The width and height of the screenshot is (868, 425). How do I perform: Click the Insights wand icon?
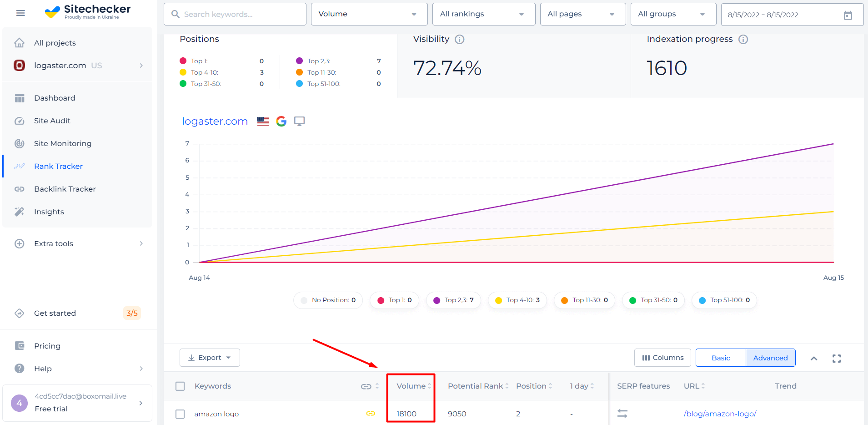point(19,212)
